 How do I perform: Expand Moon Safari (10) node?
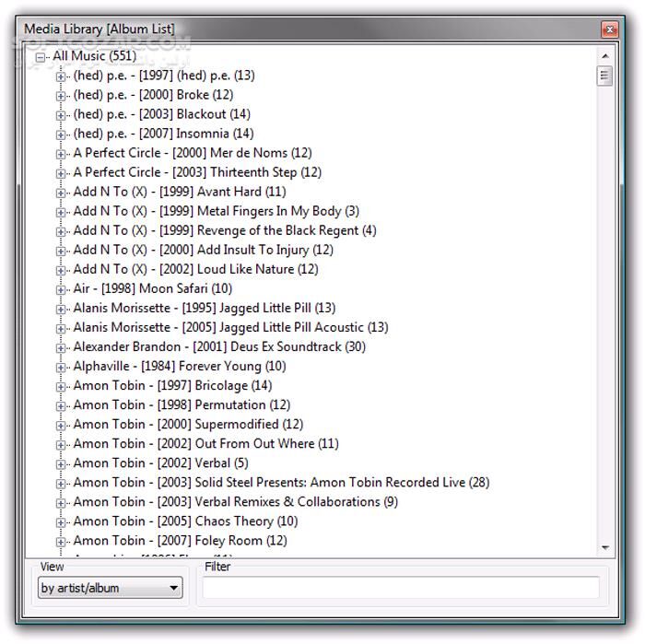click(x=61, y=289)
